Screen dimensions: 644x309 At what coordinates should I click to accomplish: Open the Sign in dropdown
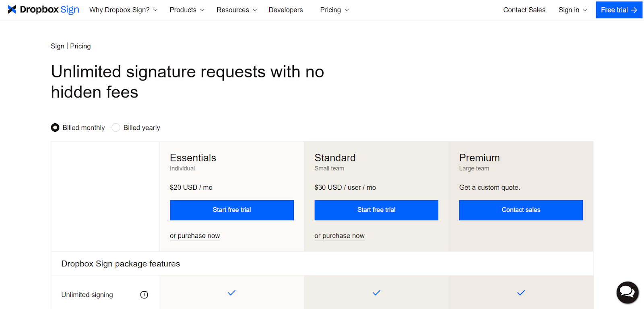coord(573,10)
